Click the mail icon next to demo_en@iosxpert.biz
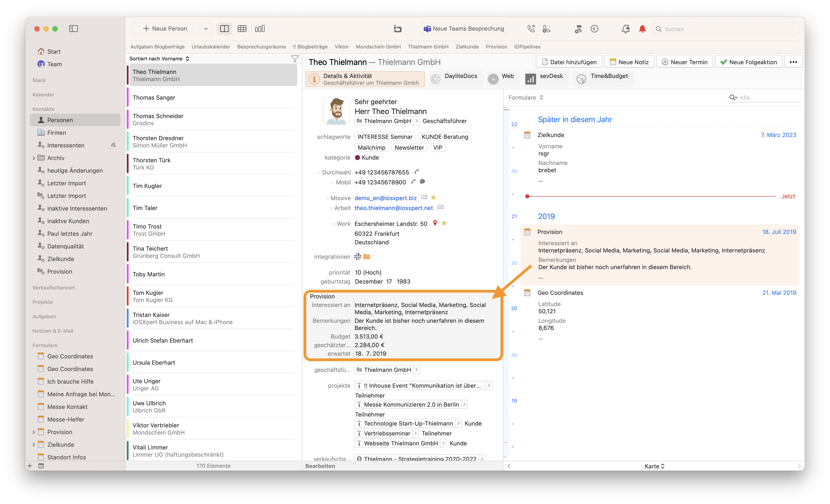830x504 pixels. (x=424, y=197)
